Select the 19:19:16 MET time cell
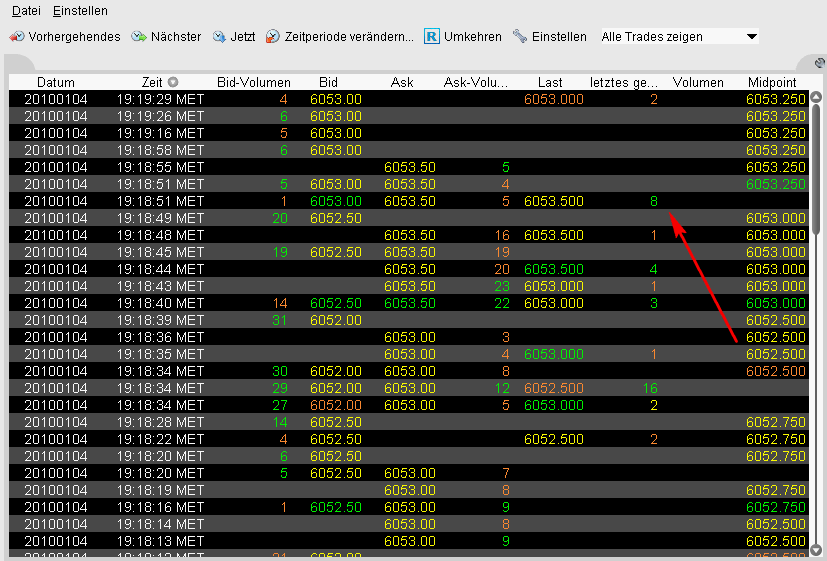This screenshot has width=827, height=561. (160, 133)
